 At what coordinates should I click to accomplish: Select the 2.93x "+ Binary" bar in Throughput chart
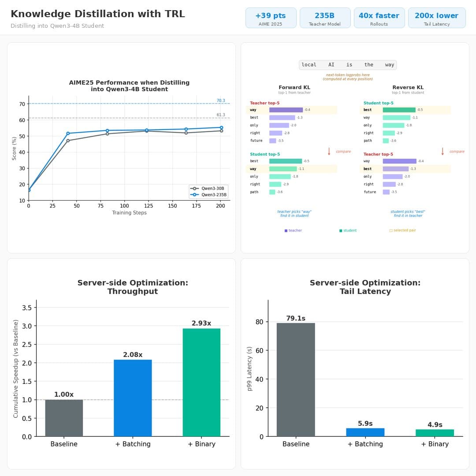(x=201, y=381)
